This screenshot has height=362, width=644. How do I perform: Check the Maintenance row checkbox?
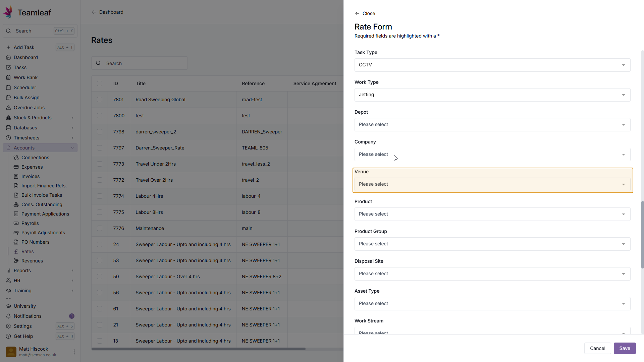[x=100, y=228]
